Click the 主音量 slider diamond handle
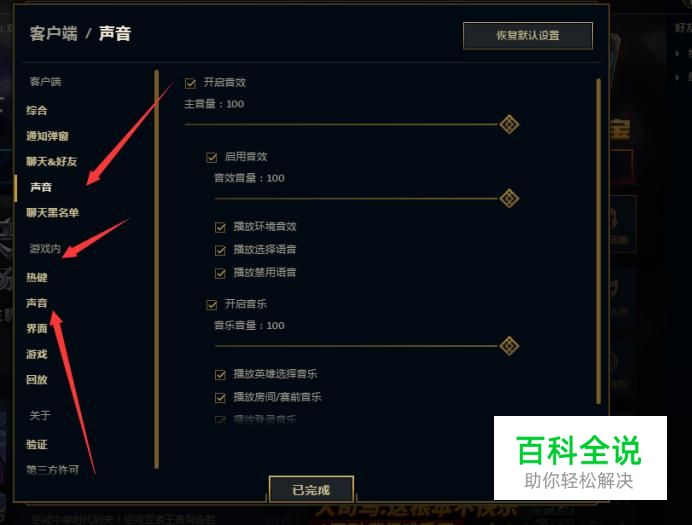The image size is (692, 525). 509,124
